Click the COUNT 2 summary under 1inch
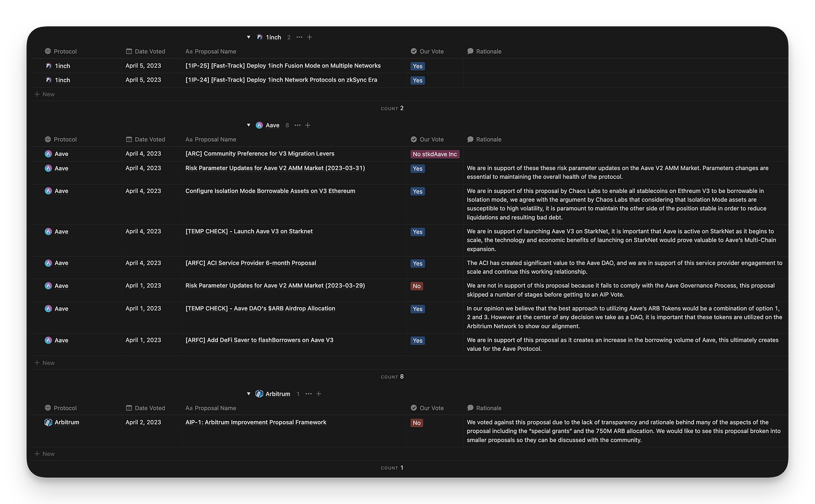This screenshot has height=504, width=815. [392, 109]
